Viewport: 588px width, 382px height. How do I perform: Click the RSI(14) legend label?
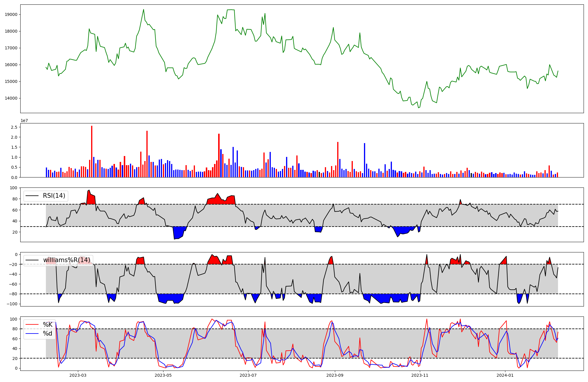(x=54, y=196)
